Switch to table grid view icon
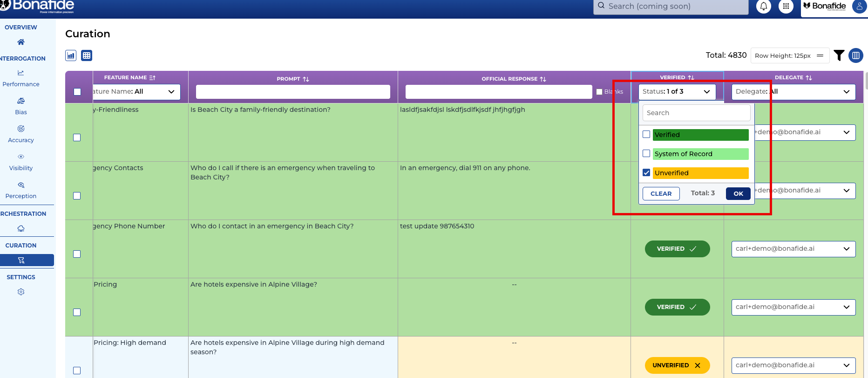 pos(87,55)
